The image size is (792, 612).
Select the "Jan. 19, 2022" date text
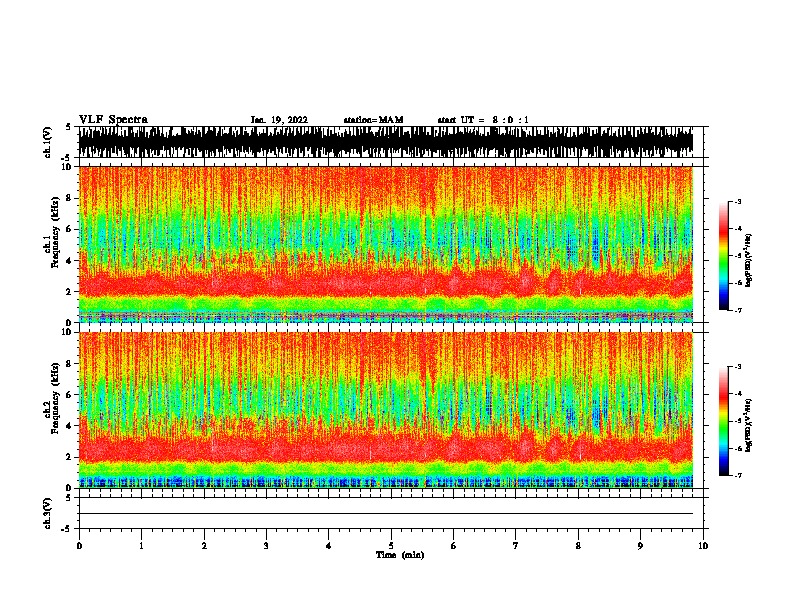(279, 120)
